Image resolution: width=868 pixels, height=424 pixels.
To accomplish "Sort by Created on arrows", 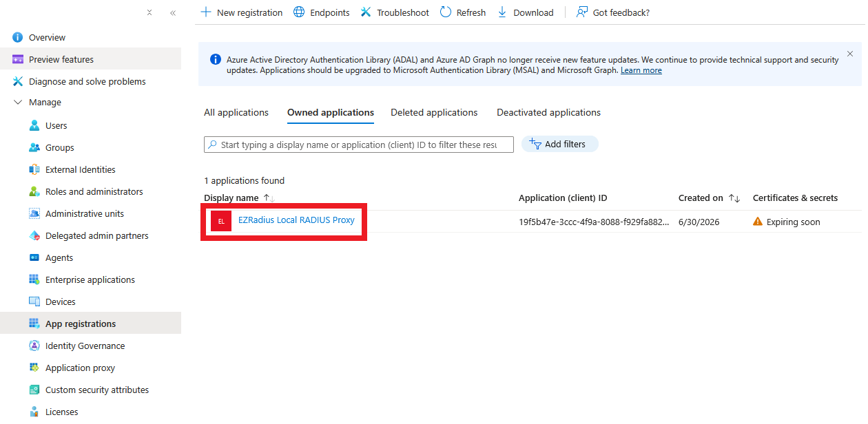I will click(x=734, y=198).
